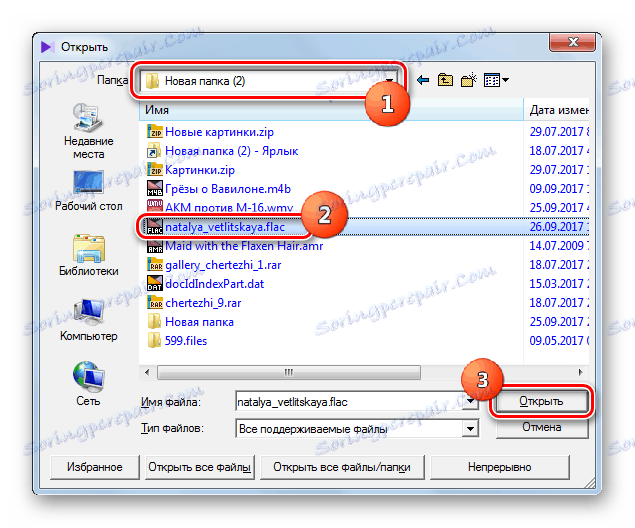Viewport: 635px width, 528px height.
Task: Select Новая папка (2) - Ярлык
Action: point(232,151)
